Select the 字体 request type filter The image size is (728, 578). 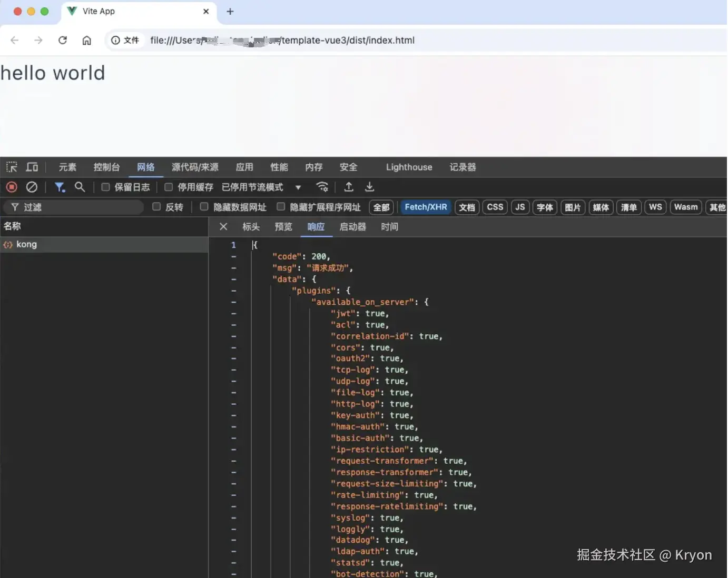[545, 207]
